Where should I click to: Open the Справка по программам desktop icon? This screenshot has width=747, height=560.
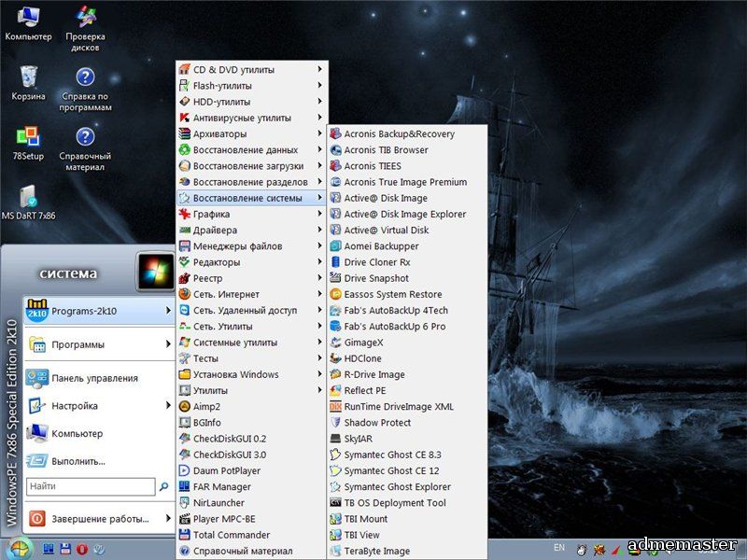85,89
